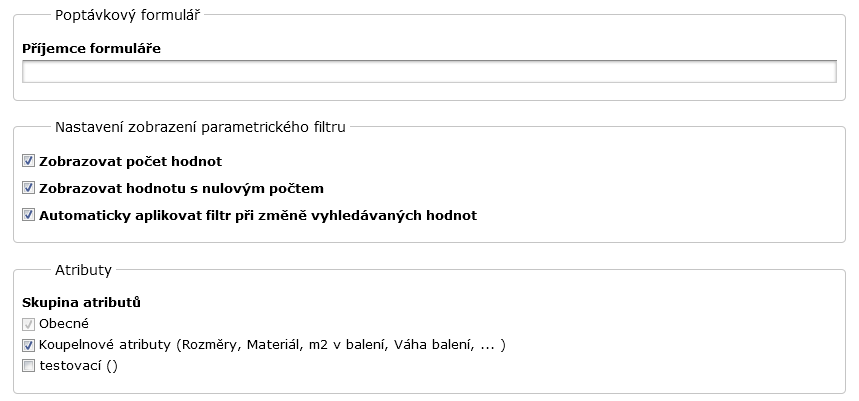Image resolution: width=859 pixels, height=401 pixels.
Task: Toggle the 'Automaticky aplikovat filtr' checkbox off
Action: click(28, 215)
